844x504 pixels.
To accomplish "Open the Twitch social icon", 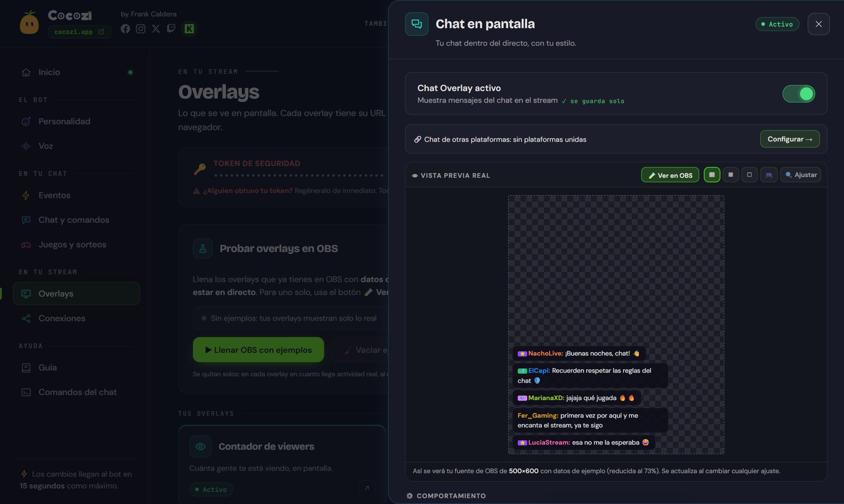I will tap(171, 29).
